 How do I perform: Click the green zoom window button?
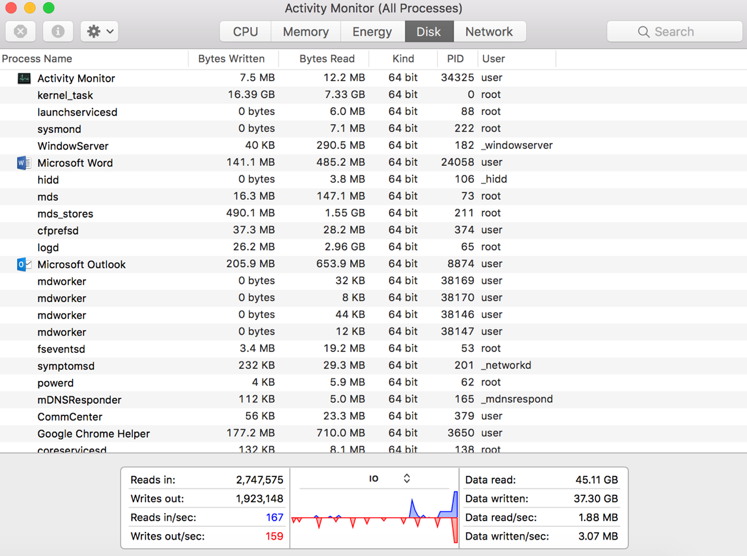coord(48,8)
